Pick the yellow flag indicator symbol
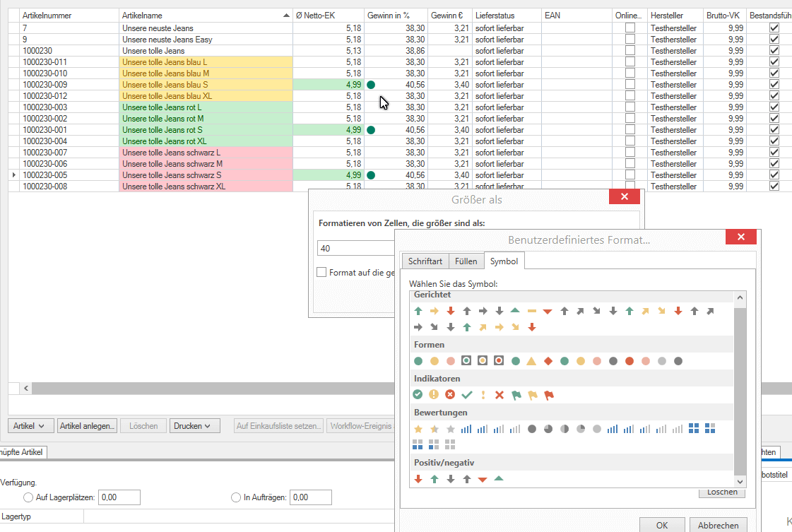Viewport: 792px width, 532px height. [x=533, y=394]
